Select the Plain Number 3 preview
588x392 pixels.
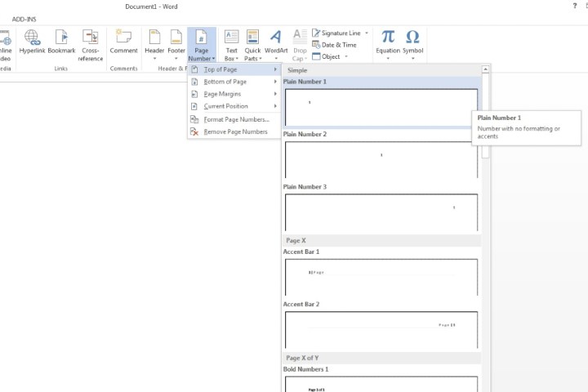pyautogui.click(x=381, y=212)
